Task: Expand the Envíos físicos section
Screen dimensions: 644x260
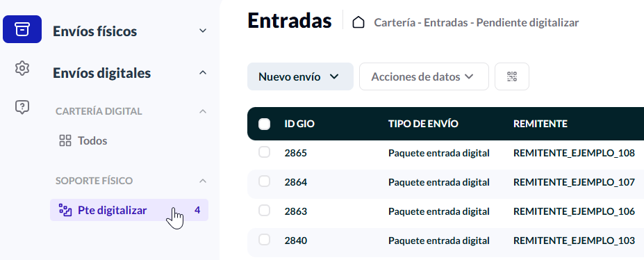Action: pos(203,31)
